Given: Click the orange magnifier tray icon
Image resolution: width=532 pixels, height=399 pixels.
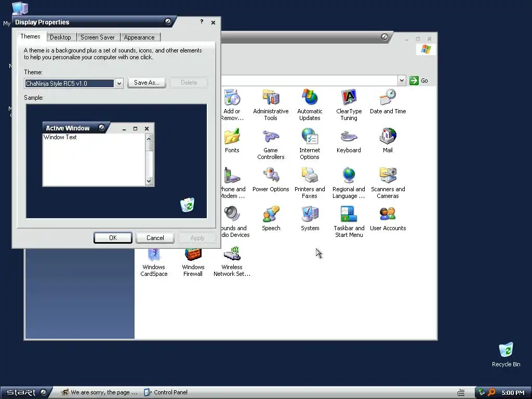Looking at the screenshot, I should 491,393.
